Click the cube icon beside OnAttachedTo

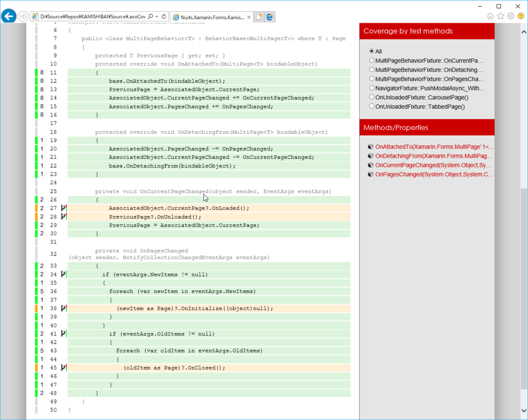click(370, 147)
